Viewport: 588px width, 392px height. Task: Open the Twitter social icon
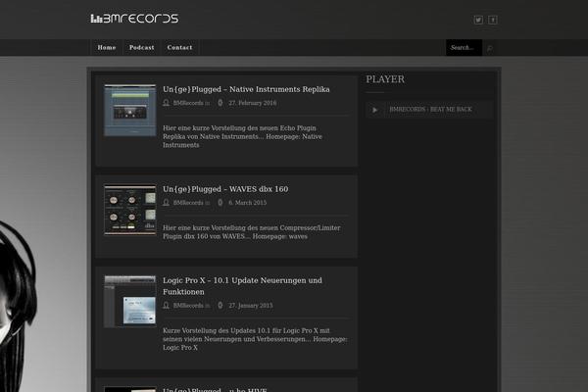pyautogui.click(x=478, y=20)
